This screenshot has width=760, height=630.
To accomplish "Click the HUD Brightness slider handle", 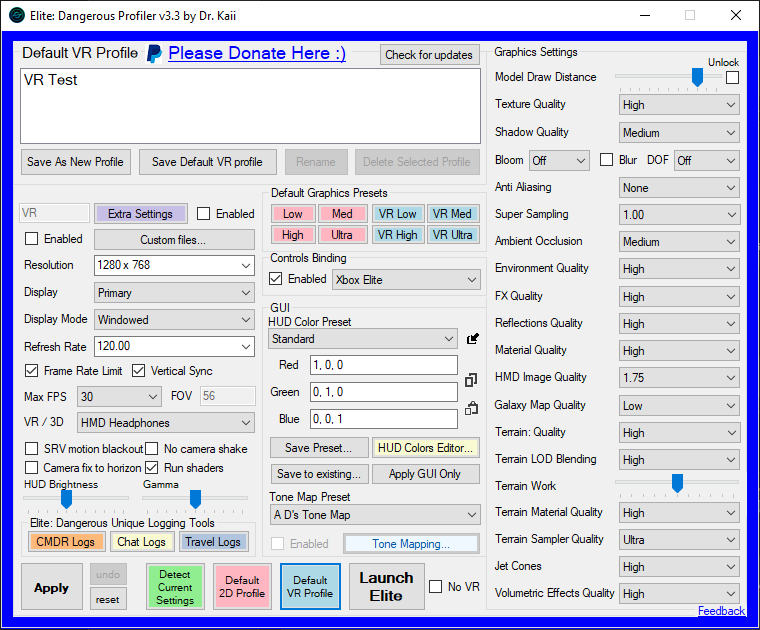I will [66, 499].
